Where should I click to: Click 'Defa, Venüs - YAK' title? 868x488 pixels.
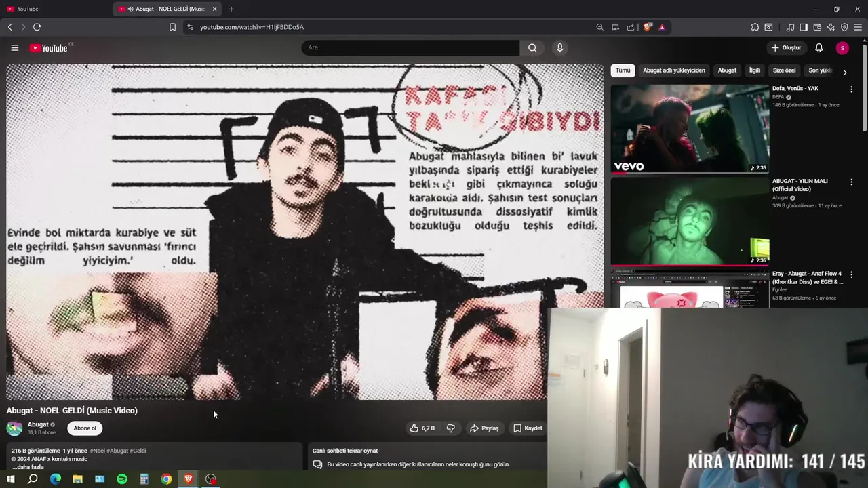tap(795, 89)
